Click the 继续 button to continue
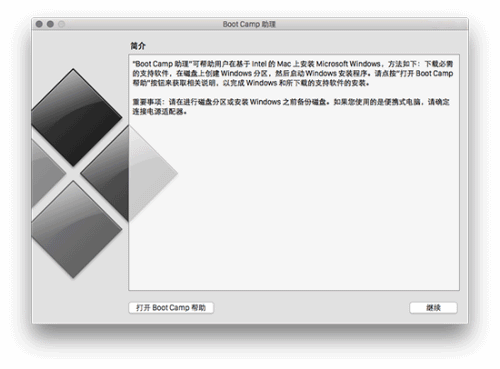Screen dimensions: 500x369 (x=433, y=308)
